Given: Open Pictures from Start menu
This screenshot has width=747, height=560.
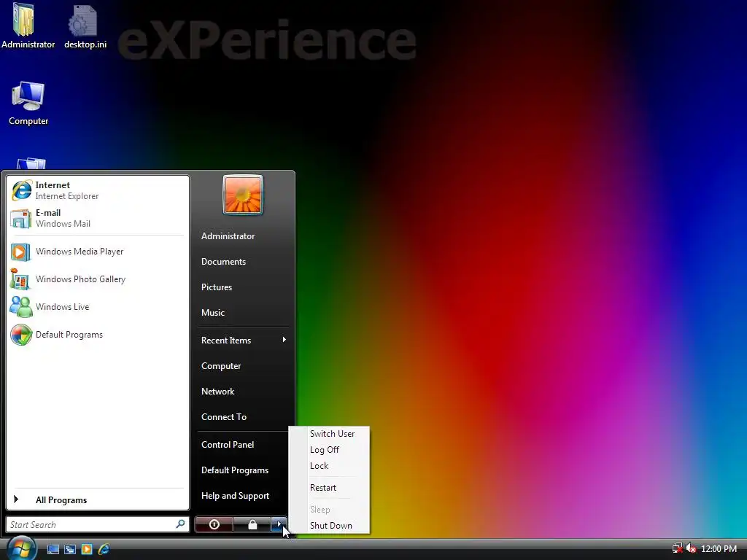Looking at the screenshot, I should (243, 287).
